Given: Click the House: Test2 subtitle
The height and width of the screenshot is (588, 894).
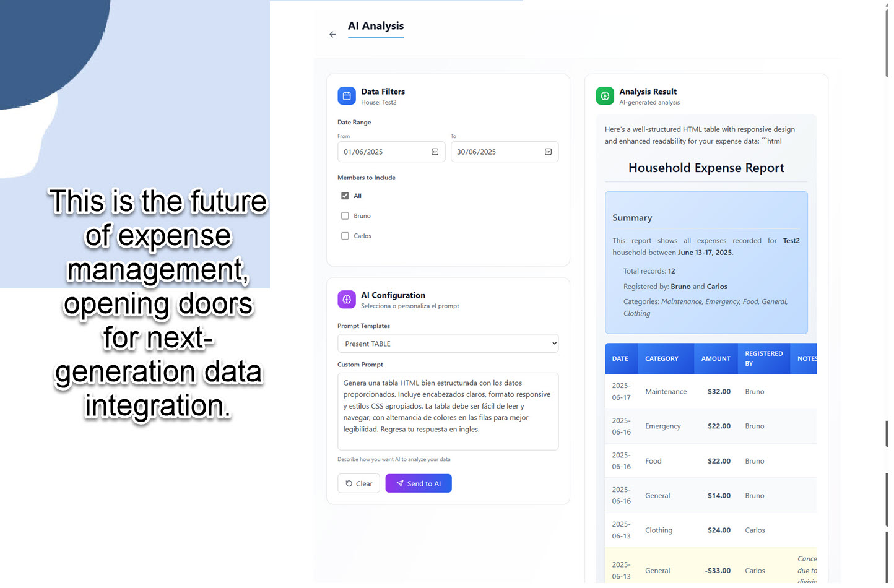Looking at the screenshot, I should (x=379, y=103).
